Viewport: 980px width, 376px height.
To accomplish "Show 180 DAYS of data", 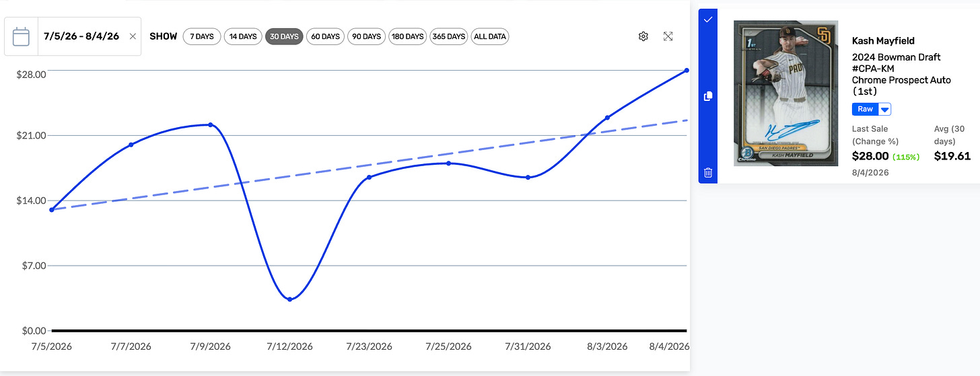I will coord(408,36).
